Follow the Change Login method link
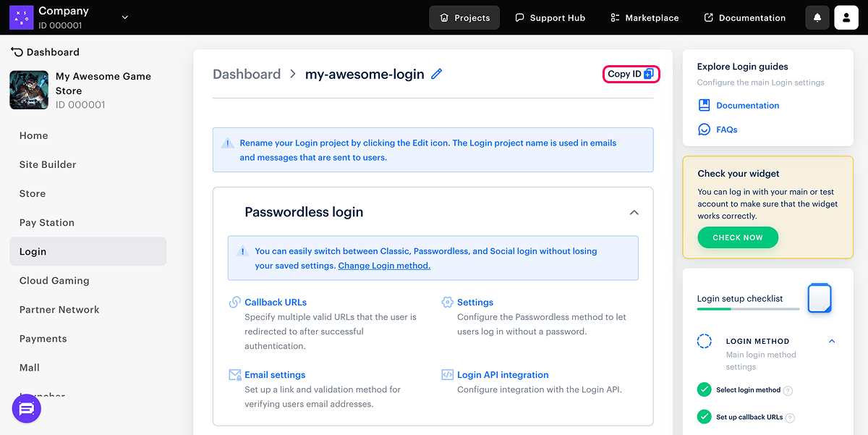The image size is (868, 435). pos(384,266)
